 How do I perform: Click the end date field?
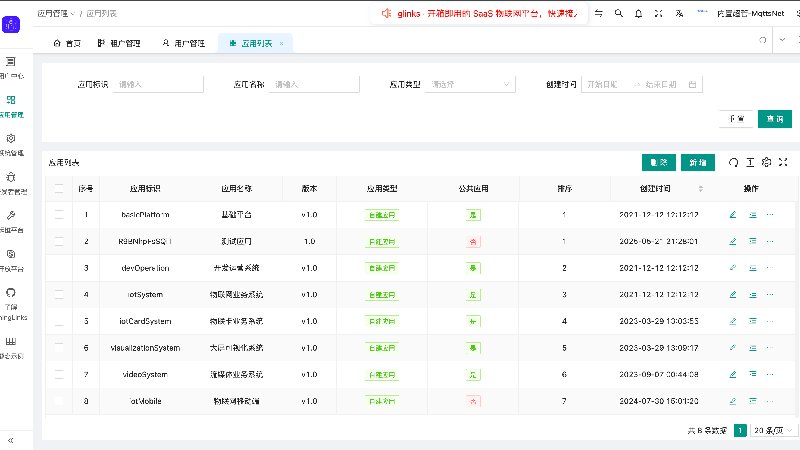[x=662, y=84]
